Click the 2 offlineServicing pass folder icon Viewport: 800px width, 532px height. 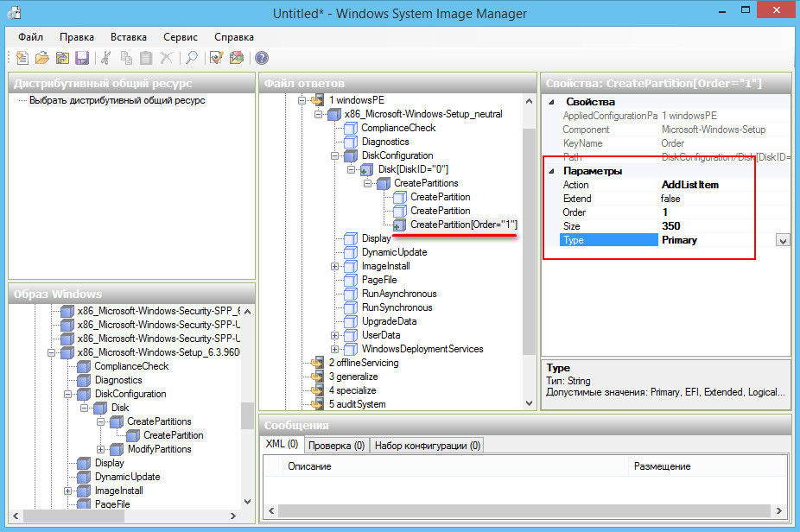(x=317, y=363)
